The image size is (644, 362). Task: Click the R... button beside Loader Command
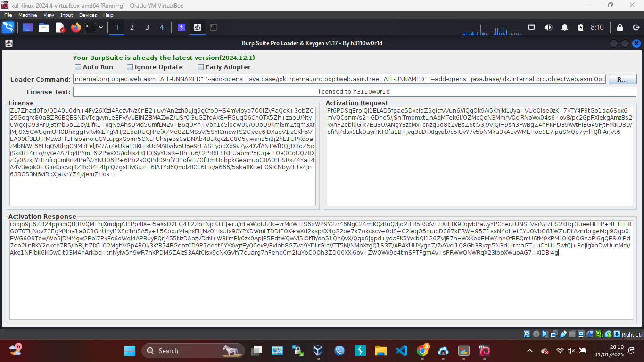click(622, 79)
